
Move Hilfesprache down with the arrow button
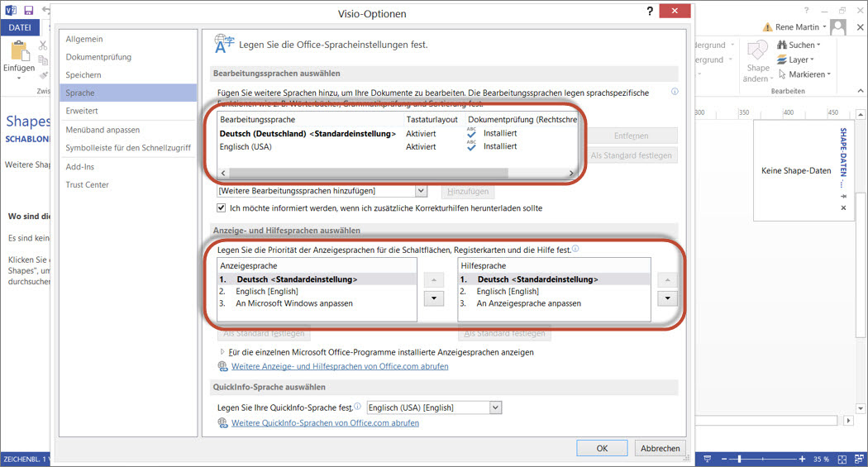coord(668,298)
